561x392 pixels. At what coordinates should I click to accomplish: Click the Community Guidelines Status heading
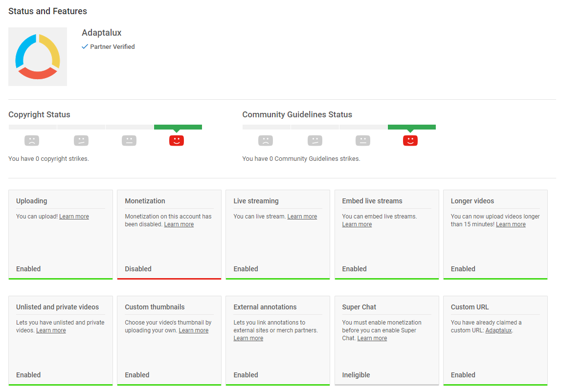(x=297, y=114)
